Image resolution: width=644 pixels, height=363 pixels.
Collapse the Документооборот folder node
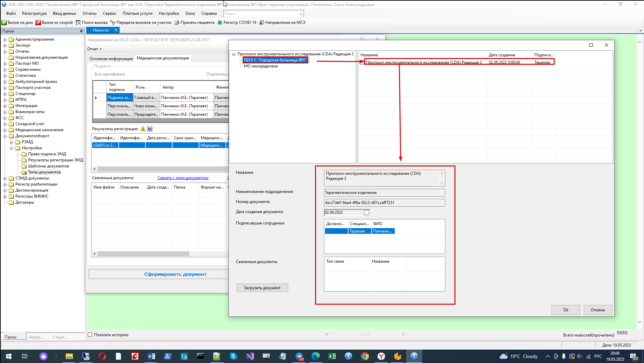tap(5, 136)
